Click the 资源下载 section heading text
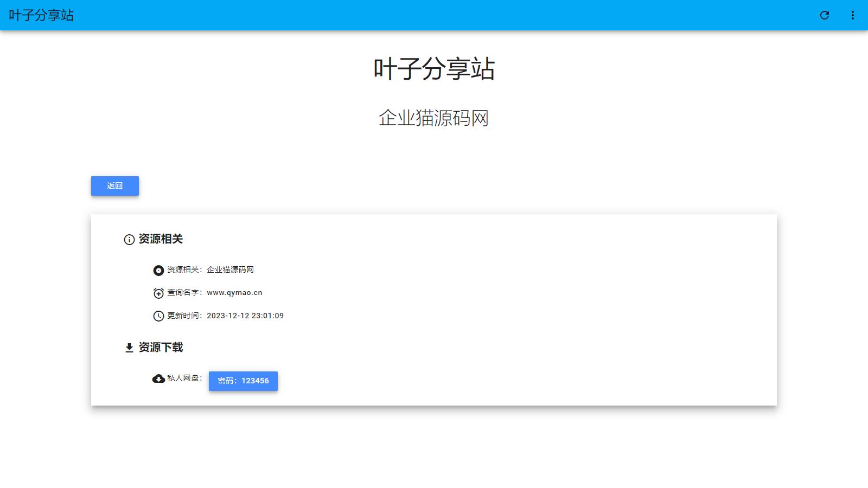868x488 pixels. pos(161,348)
